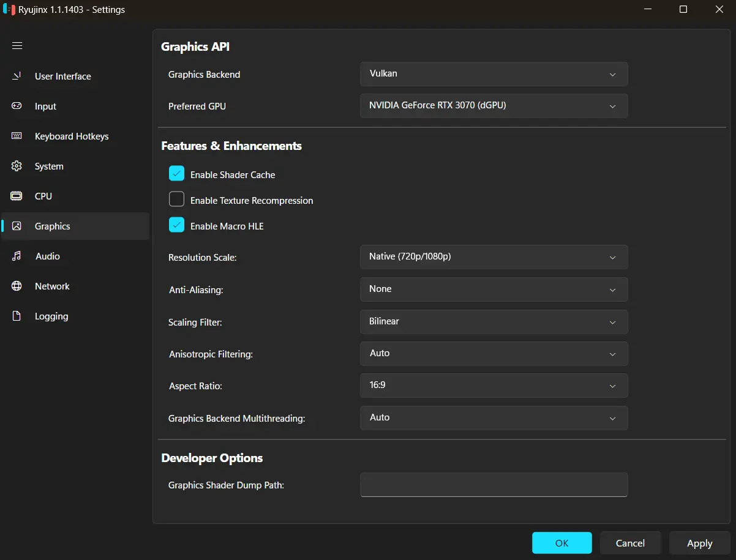Click the Logging document icon
The height and width of the screenshot is (560, 736).
[x=17, y=316]
